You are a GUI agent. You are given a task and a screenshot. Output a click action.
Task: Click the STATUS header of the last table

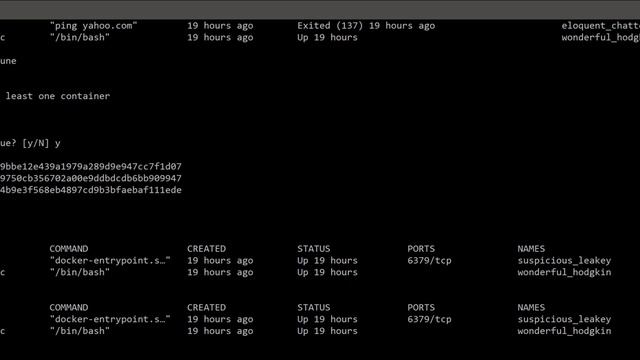[x=313, y=308]
